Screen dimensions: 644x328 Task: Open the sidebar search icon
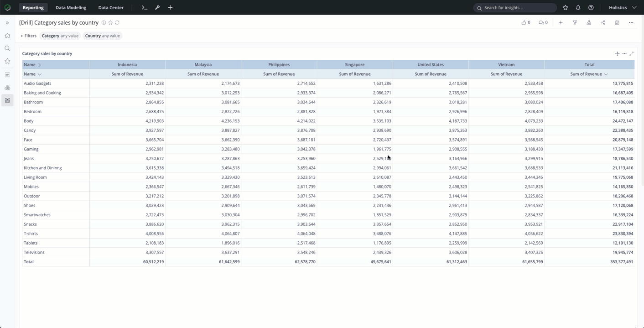[x=7, y=48]
